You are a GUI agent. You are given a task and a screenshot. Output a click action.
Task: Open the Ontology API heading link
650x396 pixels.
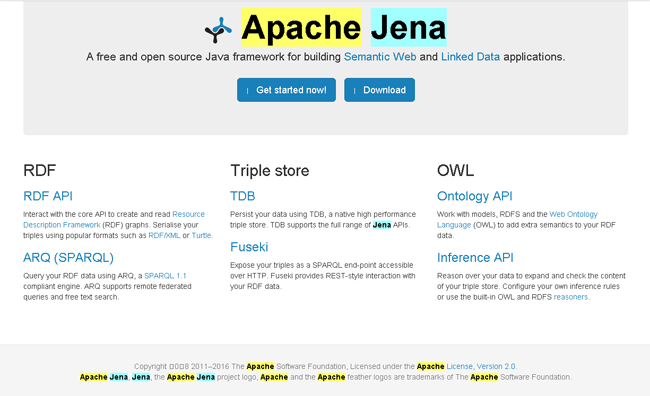click(475, 196)
